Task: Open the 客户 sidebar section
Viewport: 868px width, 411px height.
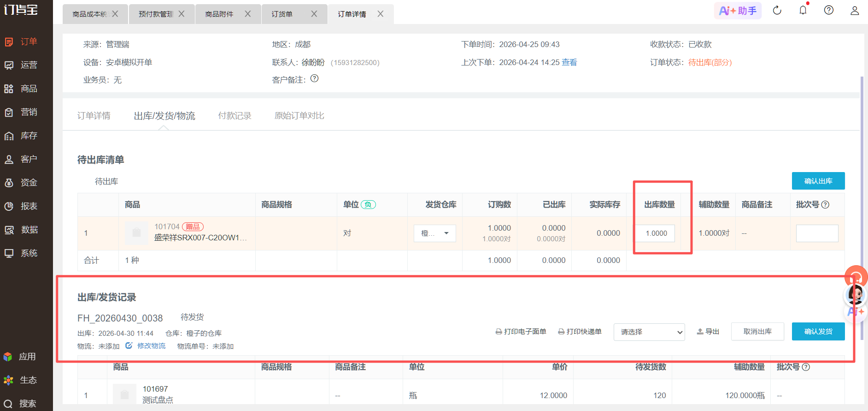Action: point(21,159)
